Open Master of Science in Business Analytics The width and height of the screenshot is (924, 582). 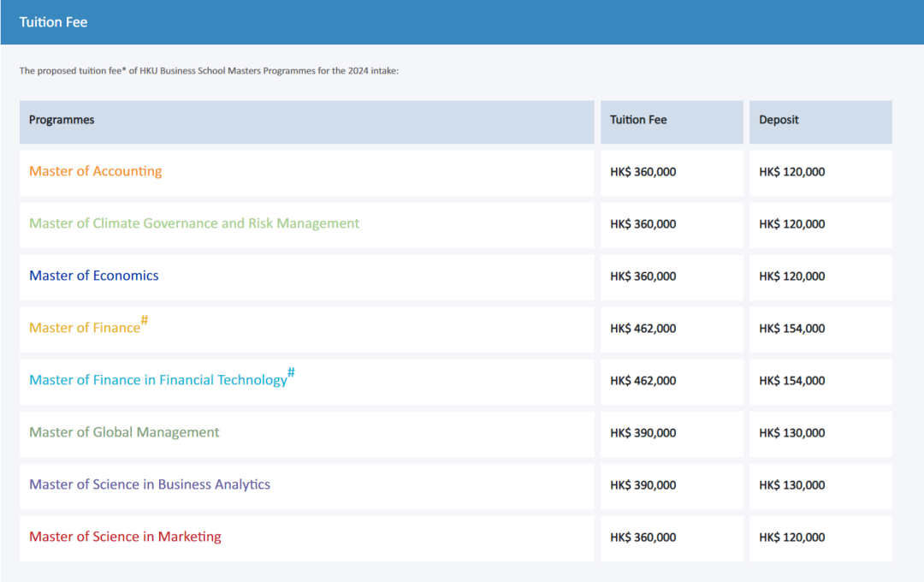click(x=150, y=484)
